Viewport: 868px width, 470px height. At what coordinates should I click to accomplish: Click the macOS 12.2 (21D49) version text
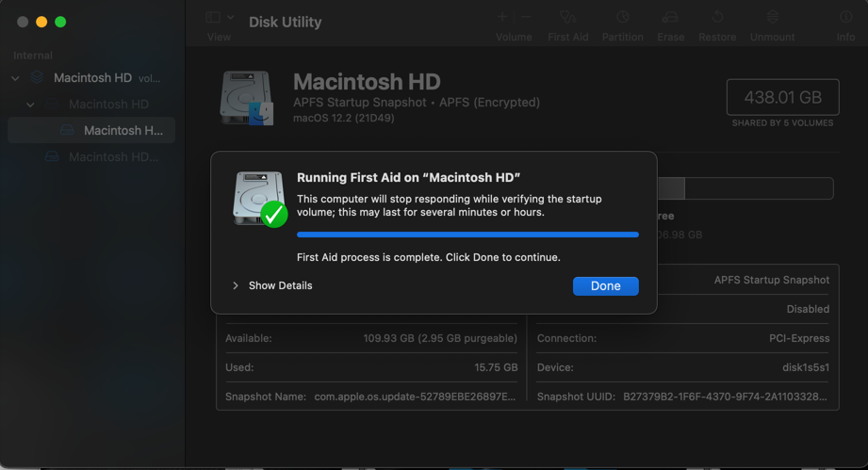pos(344,118)
